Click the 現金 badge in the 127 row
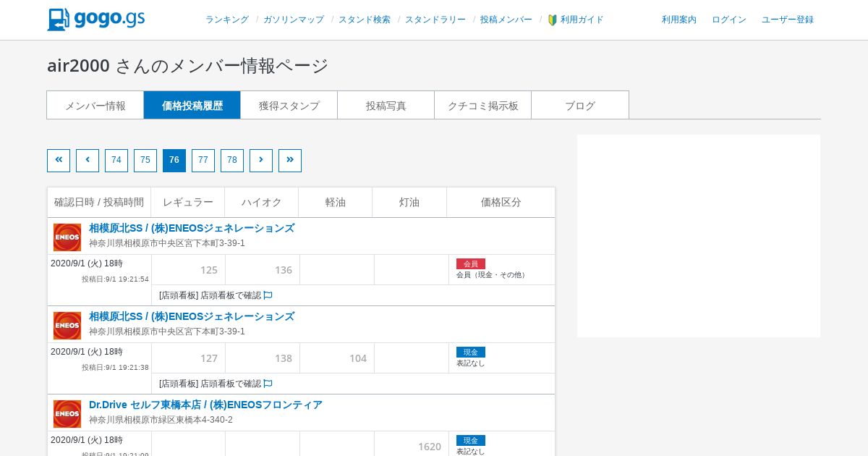 471,352
